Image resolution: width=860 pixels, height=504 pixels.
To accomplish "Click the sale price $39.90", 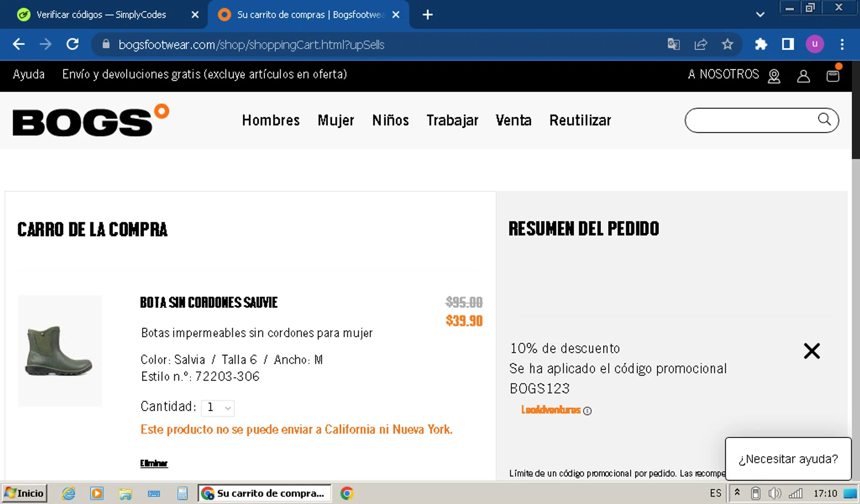I will coord(464,321).
